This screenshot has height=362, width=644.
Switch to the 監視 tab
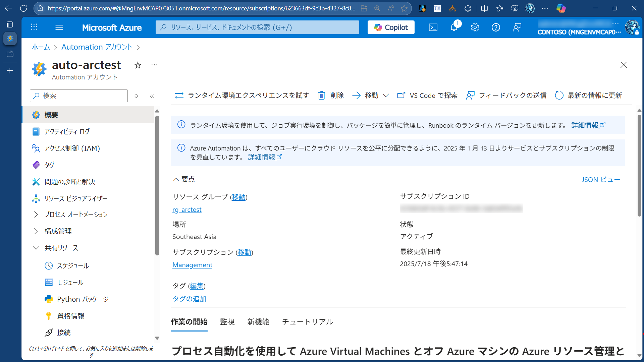(x=227, y=322)
